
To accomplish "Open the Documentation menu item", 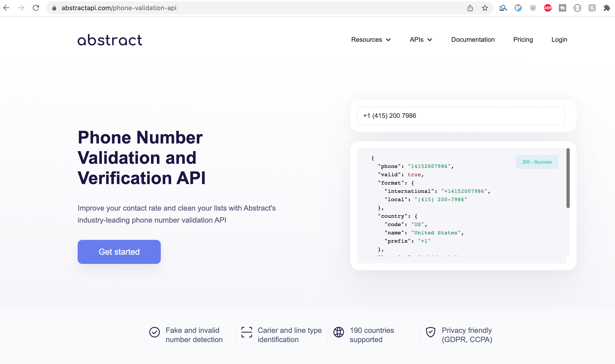I will (473, 39).
